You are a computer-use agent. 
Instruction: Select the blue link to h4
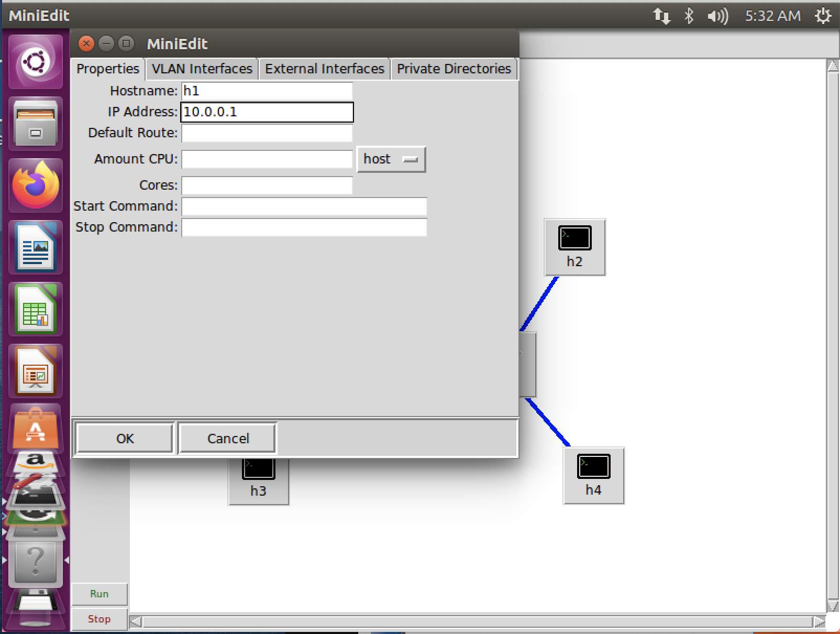pyautogui.click(x=548, y=422)
